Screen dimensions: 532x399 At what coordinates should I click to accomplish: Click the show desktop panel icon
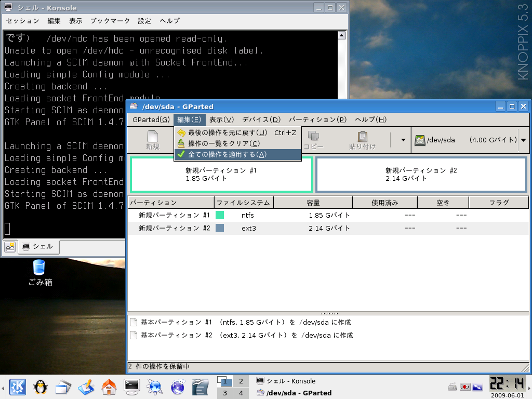coord(63,387)
